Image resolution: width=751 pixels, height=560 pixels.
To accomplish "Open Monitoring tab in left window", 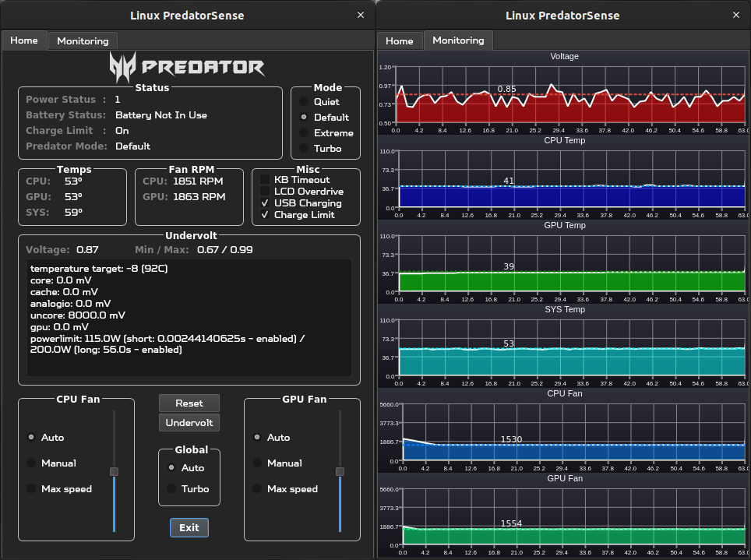I will [83, 41].
